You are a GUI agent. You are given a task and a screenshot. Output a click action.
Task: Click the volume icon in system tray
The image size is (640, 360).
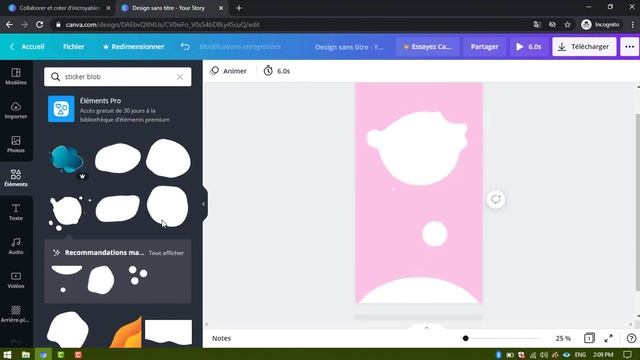[544, 355]
